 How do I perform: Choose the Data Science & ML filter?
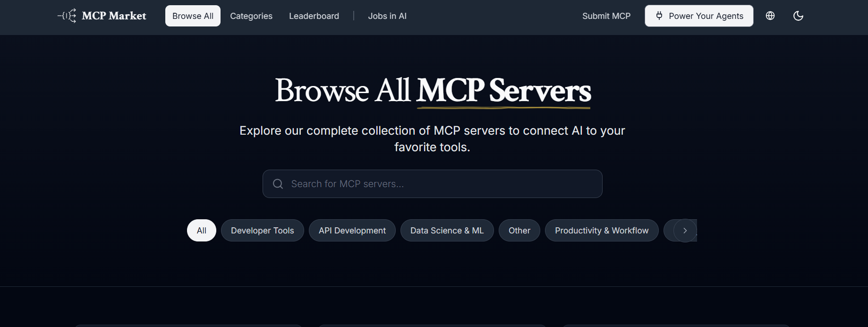tap(447, 231)
